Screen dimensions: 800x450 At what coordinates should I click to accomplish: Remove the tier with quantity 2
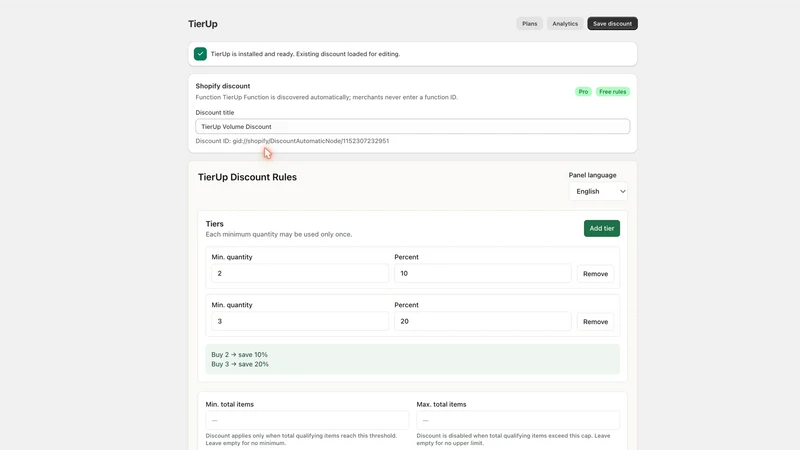595,274
